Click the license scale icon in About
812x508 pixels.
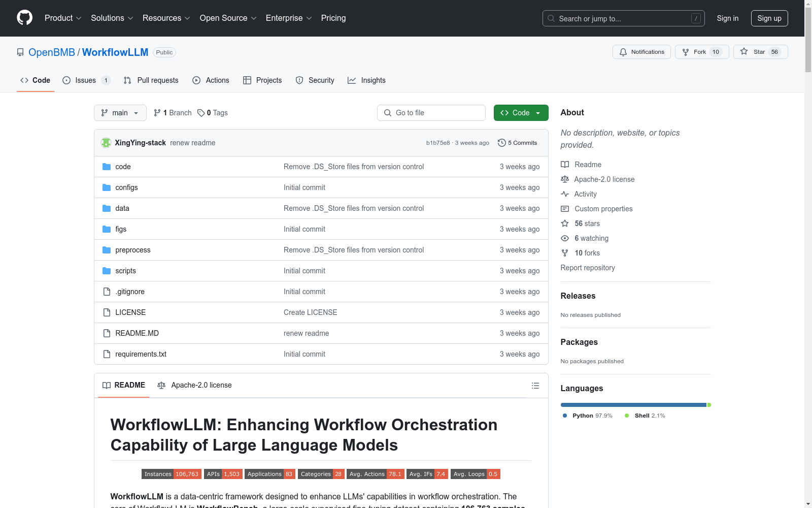coord(565,179)
